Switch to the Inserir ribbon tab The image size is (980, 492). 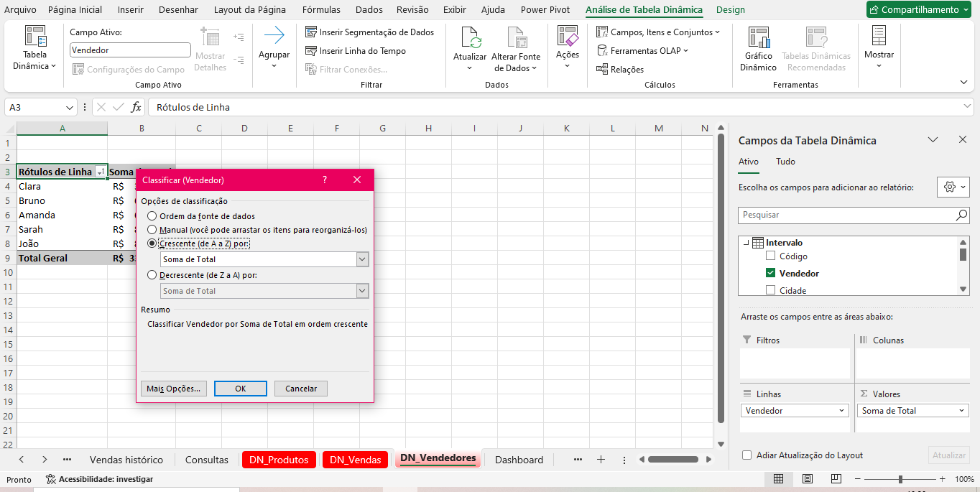click(130, 9)
